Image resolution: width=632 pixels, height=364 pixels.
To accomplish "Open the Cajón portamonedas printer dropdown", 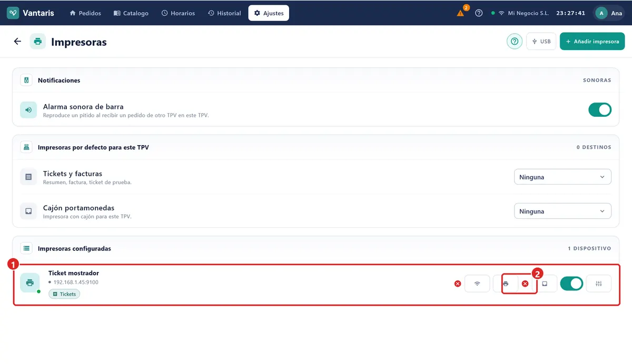I will (x=562, y=211).
